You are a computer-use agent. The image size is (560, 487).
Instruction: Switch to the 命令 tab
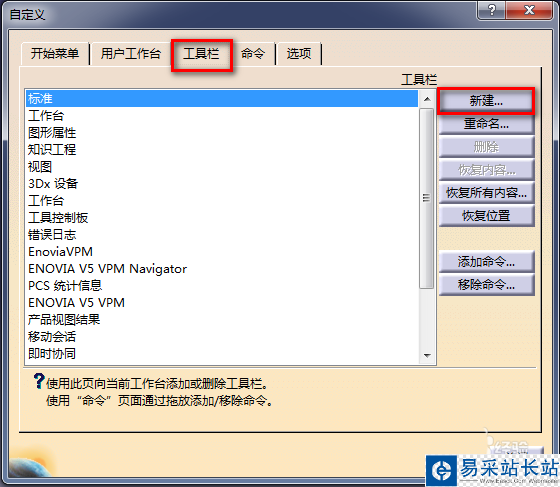[x=253, y=54]
